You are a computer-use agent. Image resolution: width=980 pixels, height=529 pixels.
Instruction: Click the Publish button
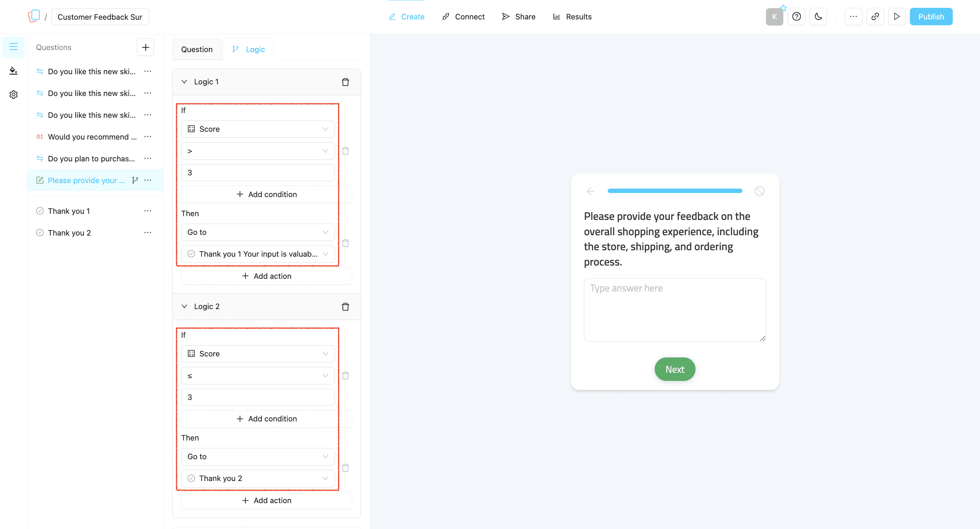[x=931, y=16]
